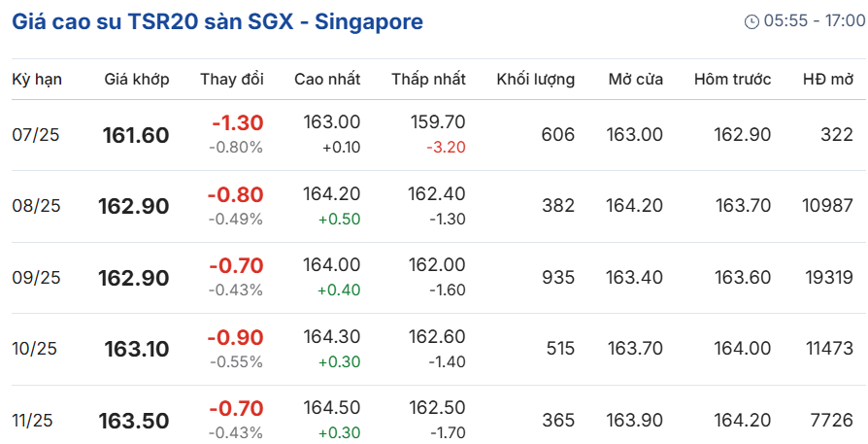Screen dimensions: 868x444
Task: Click the Mở cửa column header
Action: [x=636, y=79]
